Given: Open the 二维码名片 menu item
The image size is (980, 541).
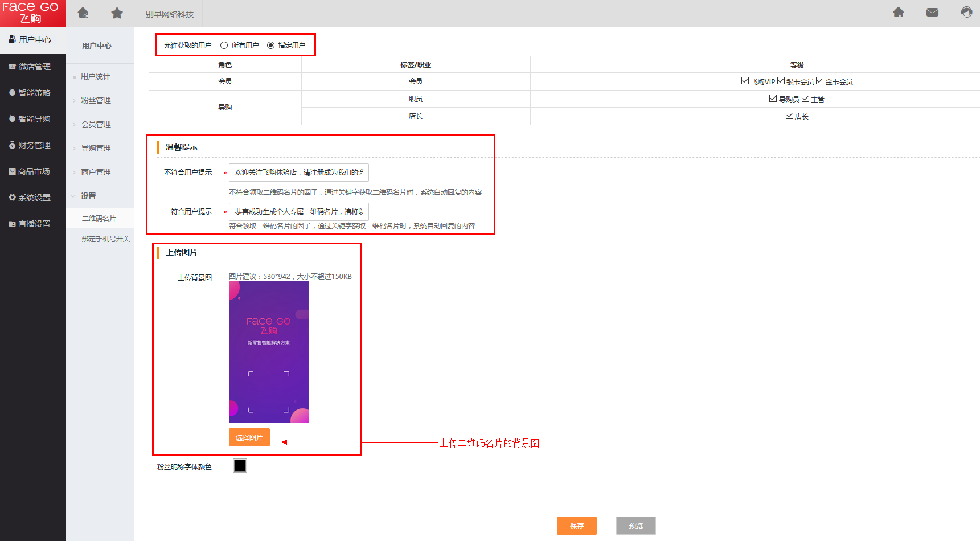Looking at the screenshot, I should (x=99, y=219).
